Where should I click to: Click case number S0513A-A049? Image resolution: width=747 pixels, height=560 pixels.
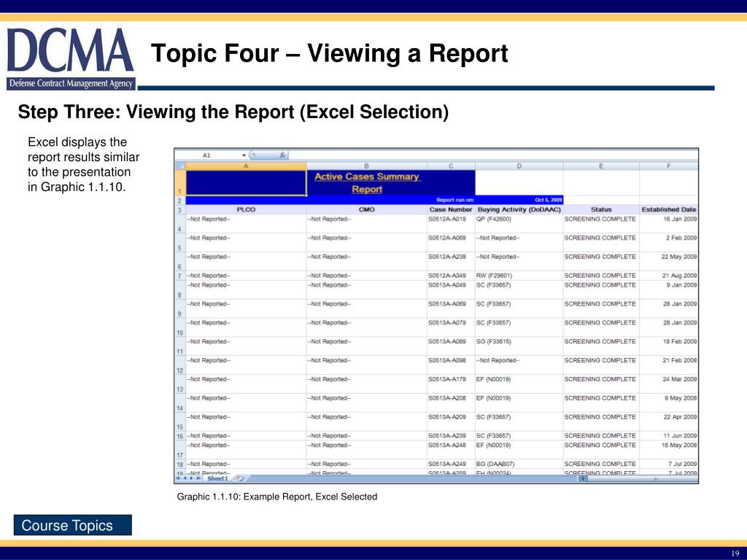(447, 285)
